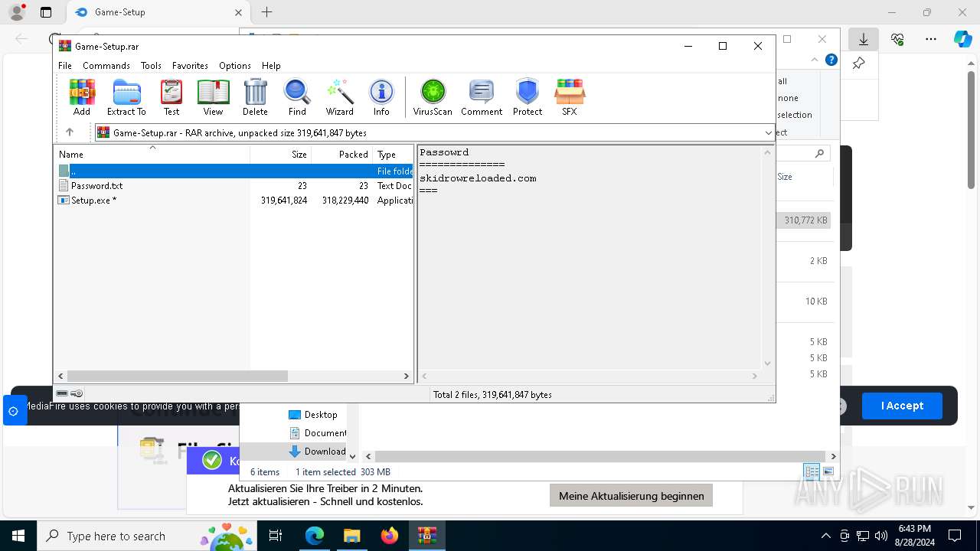
Task: Expand the archive path dropdown
Action: [x=769, y=133]
